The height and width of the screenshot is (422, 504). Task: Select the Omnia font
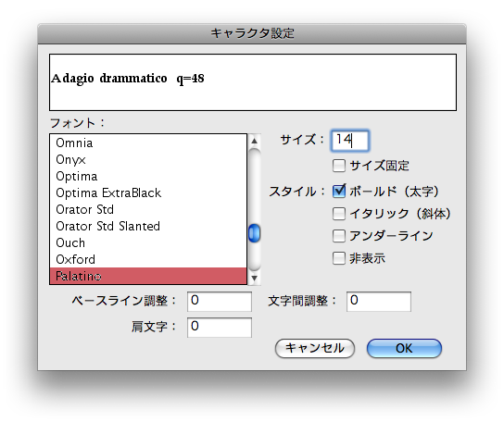[x=148, y=143]
